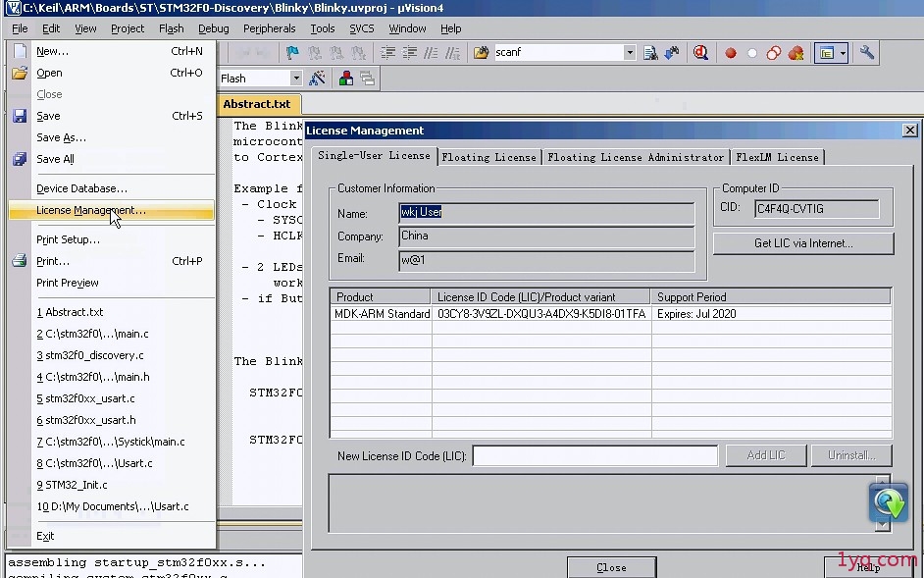The height and width of the screenshot is (578, 924).
Task: Open Target Options magic wand icon
Action: 317,78
